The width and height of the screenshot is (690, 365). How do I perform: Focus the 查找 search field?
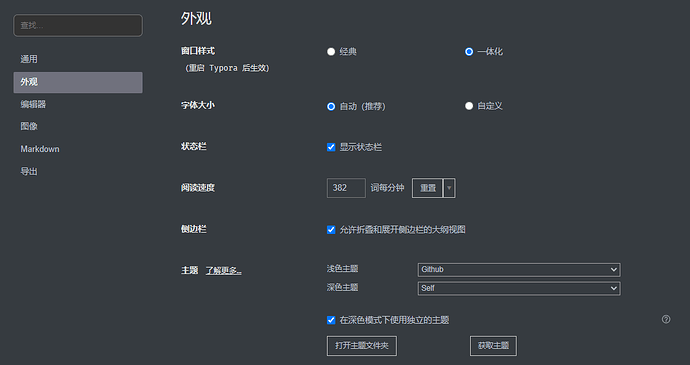pyautogui.click(x=78, y=26)
